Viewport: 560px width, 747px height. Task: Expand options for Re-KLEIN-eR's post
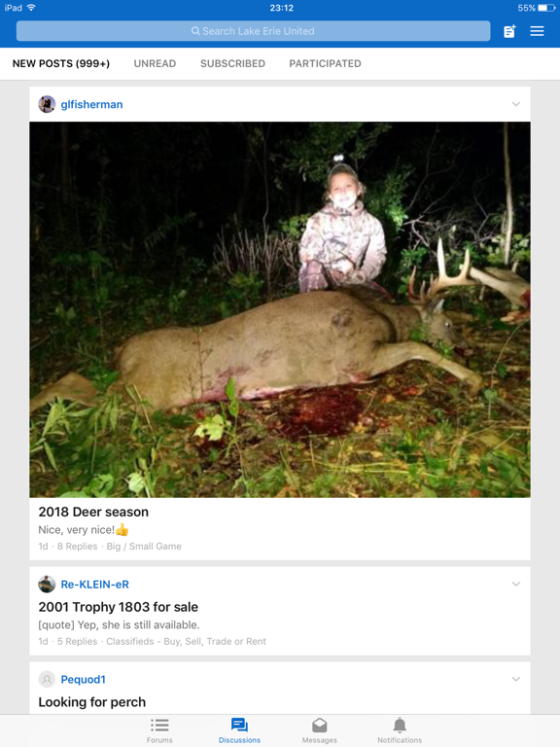[515, 584]
